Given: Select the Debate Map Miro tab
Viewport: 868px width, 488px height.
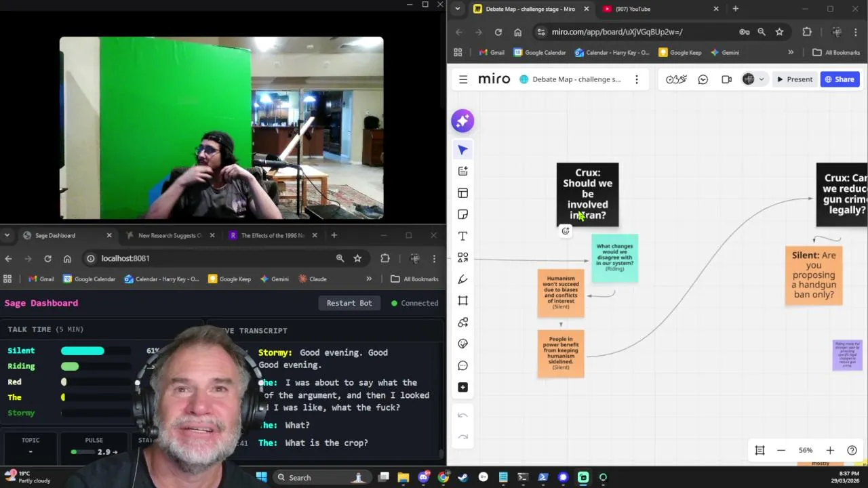Looking at the screenshot, I should (530, 9).
